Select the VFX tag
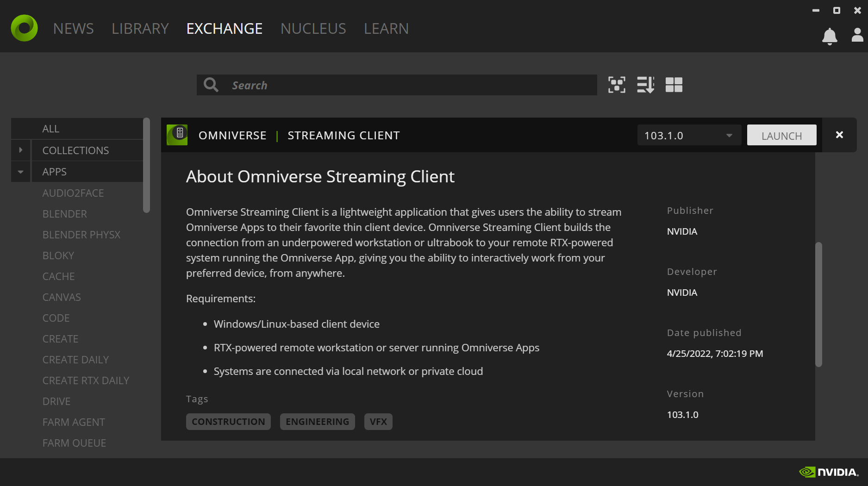 (378, 421)
